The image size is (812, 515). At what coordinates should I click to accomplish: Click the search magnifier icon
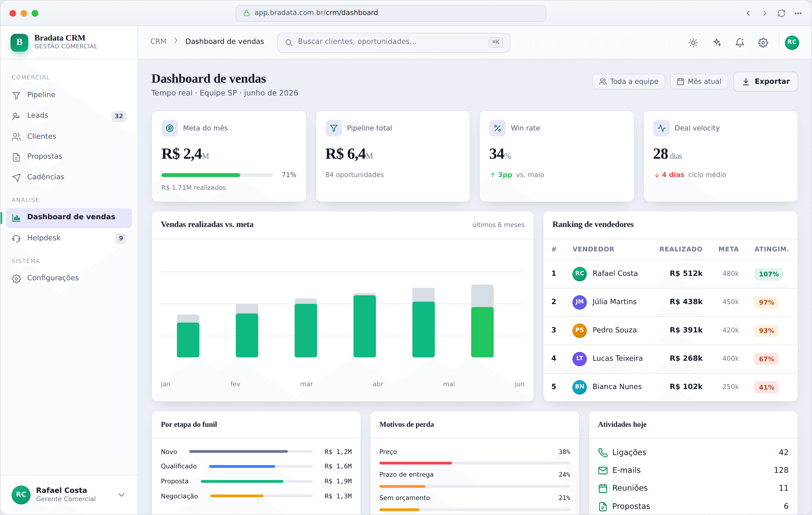pyautogui.click(x=289, y=42)
